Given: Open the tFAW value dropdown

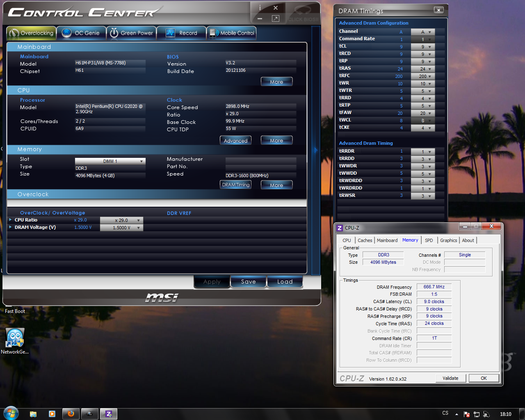Looking at the screenshot, I should [x=422, y=113].
